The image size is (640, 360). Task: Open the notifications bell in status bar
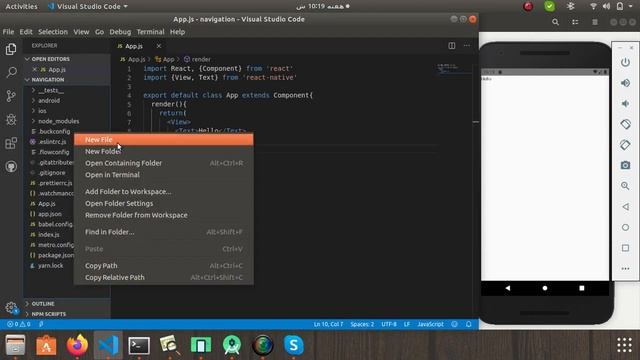pos(469,324)
